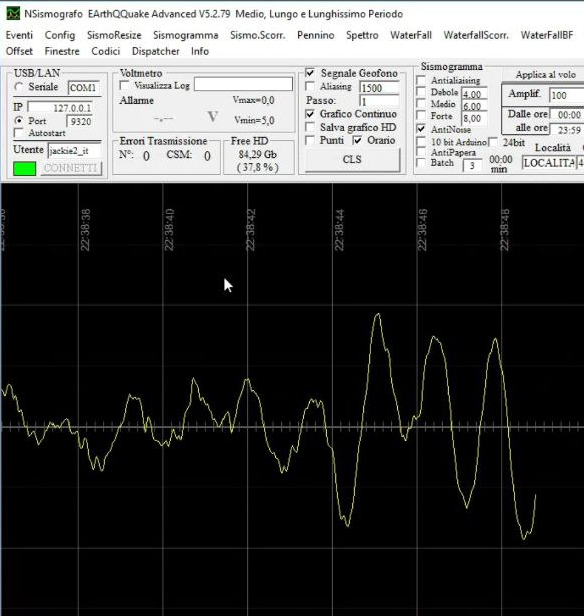Image resolution: width=584 pixels, height=616 pixels.
Task: Enable the AntiPapera checkbox
Action: (421, 152)
